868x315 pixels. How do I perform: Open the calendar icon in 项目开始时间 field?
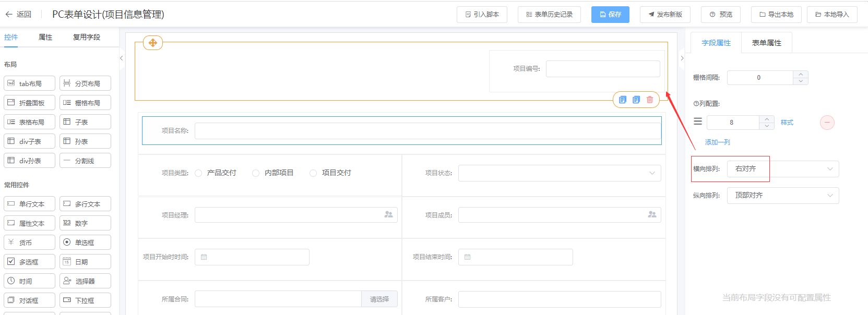coord(204,257)
